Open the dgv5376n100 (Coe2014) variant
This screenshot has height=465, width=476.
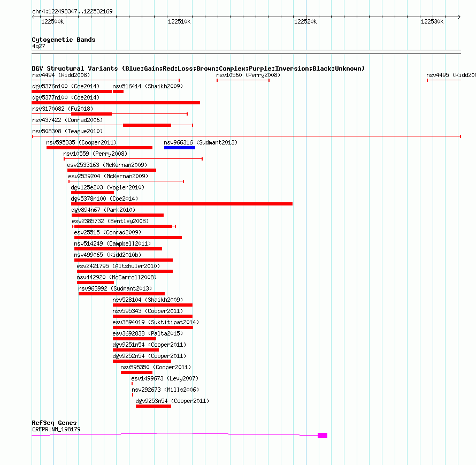[x=66, y=86]
